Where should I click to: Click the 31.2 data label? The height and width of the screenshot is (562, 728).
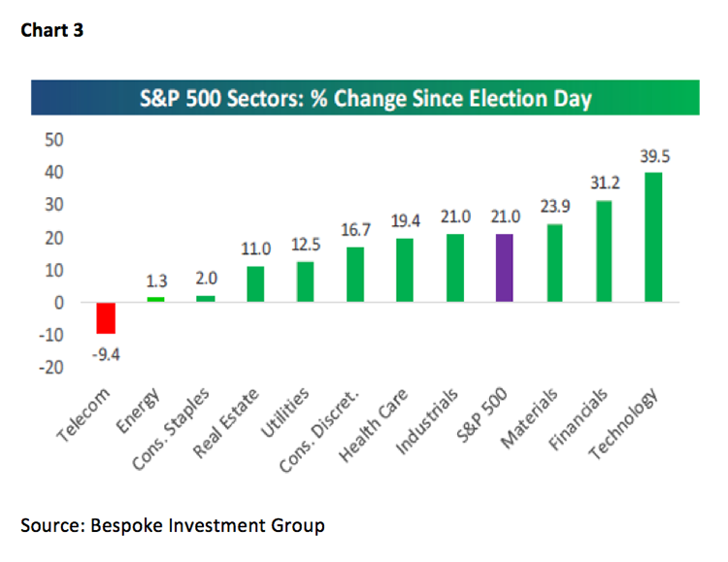pyautogui.click(x=605, y=184)
